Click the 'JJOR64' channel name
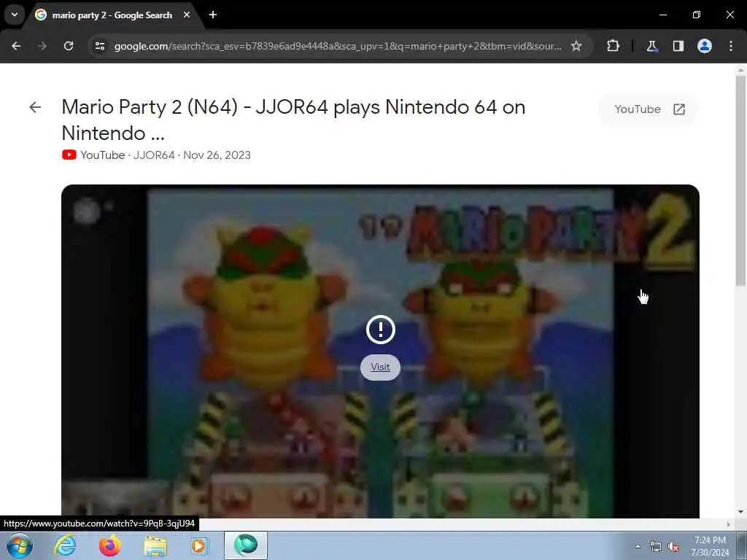 (154, 155)
